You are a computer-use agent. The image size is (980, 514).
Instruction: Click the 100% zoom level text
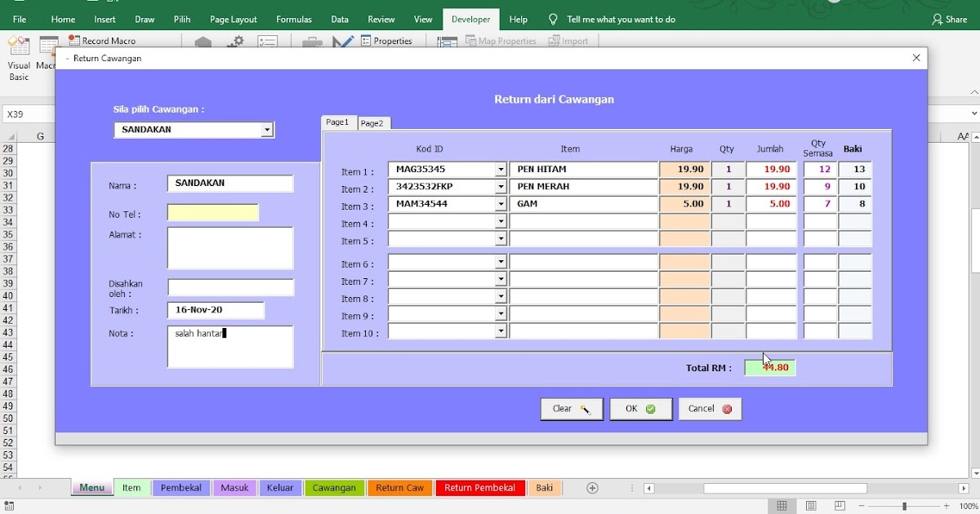(x=969, y=507)
